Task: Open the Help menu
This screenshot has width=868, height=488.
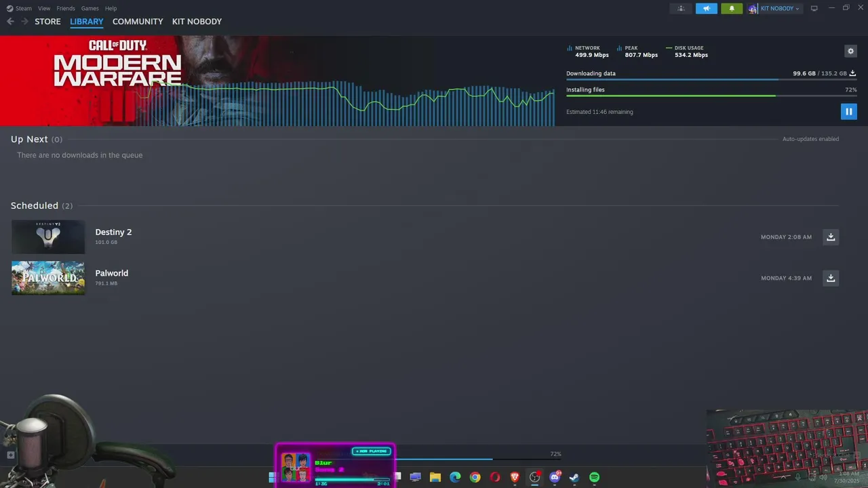Action: click(111, 8)
